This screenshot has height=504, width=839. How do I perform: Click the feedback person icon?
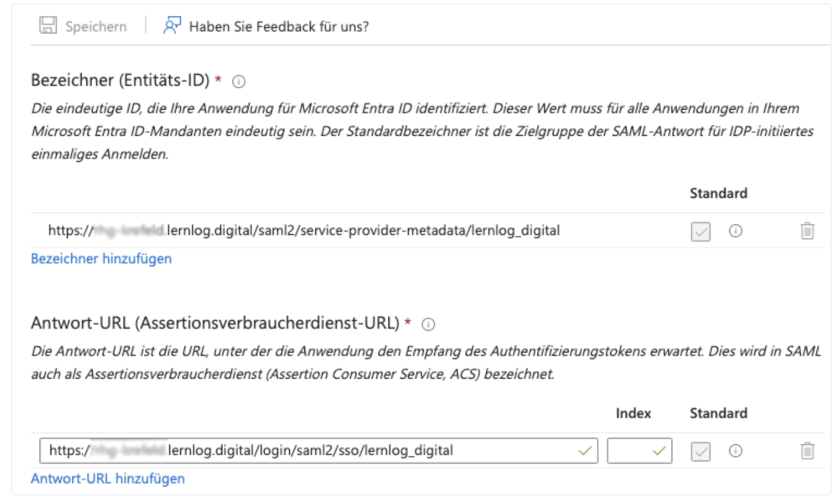172,26
